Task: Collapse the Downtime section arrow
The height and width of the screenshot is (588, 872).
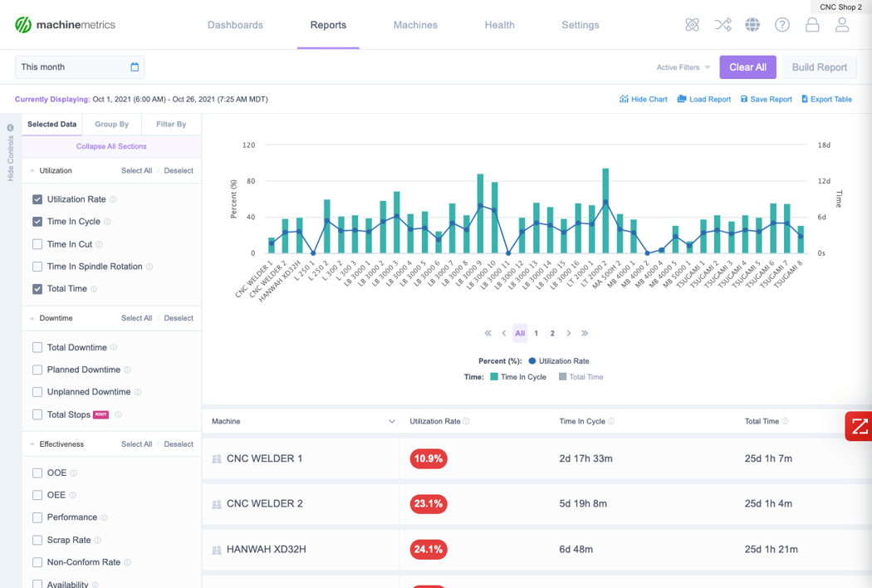Action: 32,318
